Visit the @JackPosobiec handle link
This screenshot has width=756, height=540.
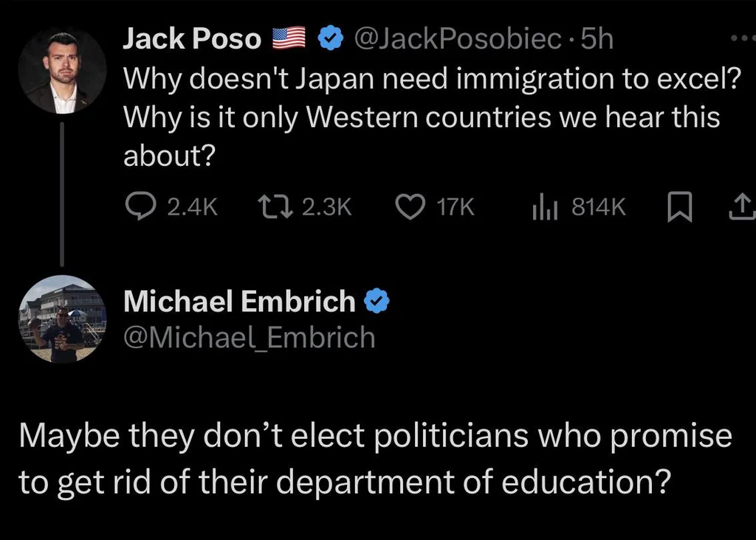coord(458,38)
